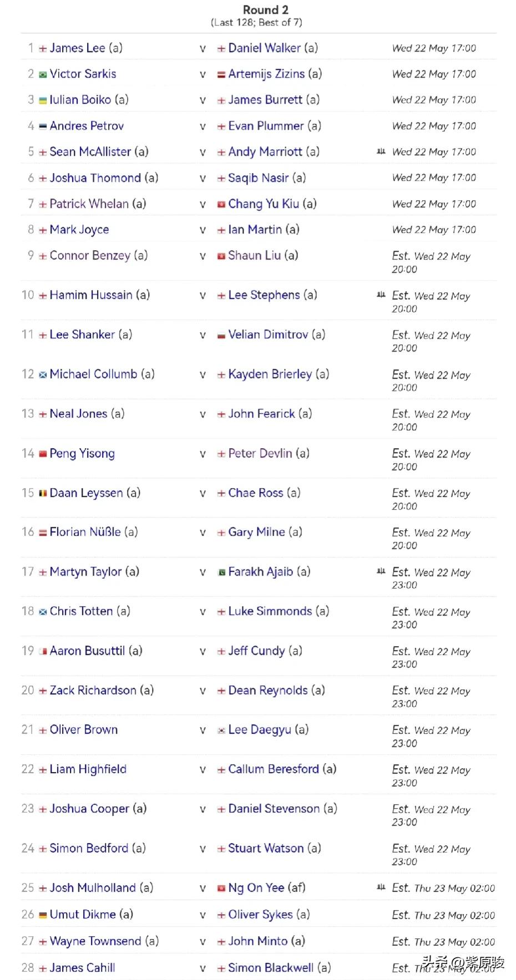Open Farakh Ajaib player page
Image resolution: width=516 pixels, height=980 pixels.
pos(260,572)
